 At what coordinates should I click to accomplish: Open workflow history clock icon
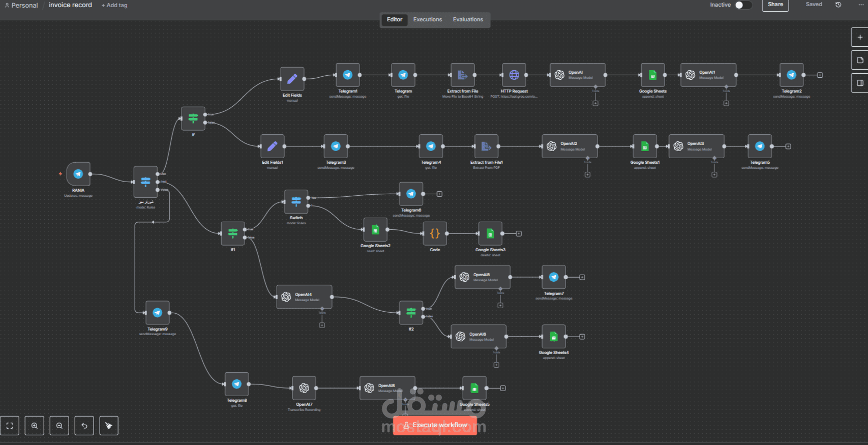(x=839, y=5)
